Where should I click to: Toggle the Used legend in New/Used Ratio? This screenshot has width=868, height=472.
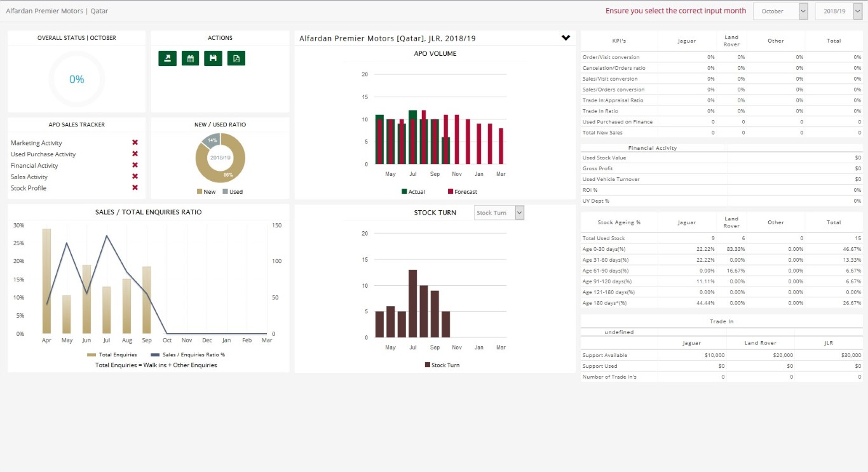pos(232,192)
